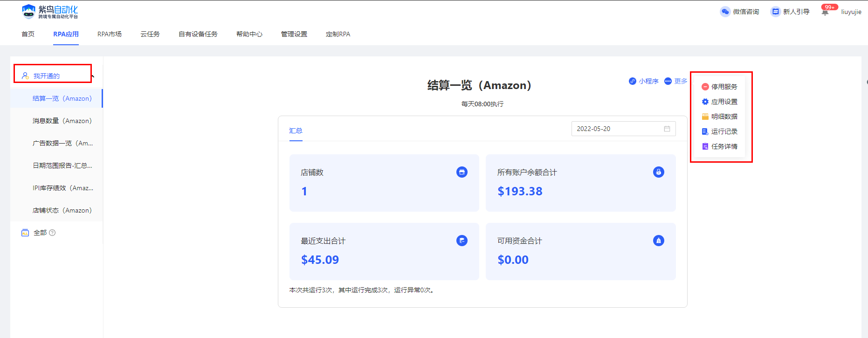Click the 2022-05-20 date input field
This screenshot has width=868, height=338.
(623, 129)
